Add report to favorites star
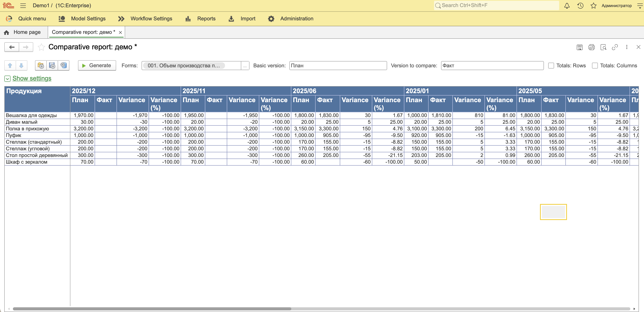Viewport: 644px width, 312px height. point(41,47)
